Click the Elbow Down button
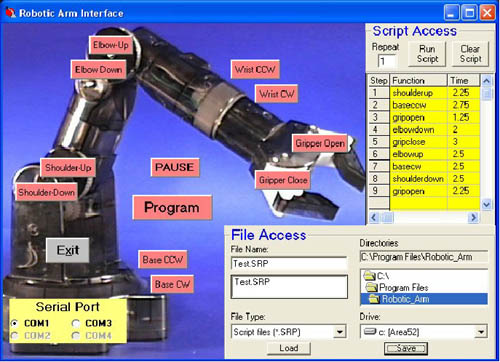The height and width of the screenshot is (362, 500). [x=99, y=70]
